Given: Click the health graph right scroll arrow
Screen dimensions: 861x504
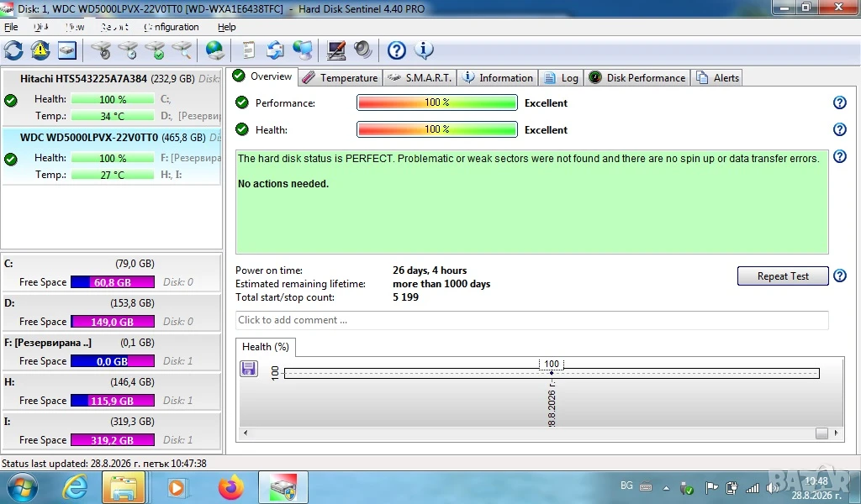Looking at the screenshot, I should (x=836, y=433).
